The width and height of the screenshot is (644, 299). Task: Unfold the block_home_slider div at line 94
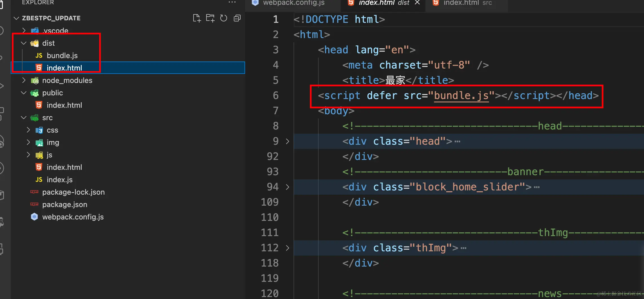click(287, 187)
